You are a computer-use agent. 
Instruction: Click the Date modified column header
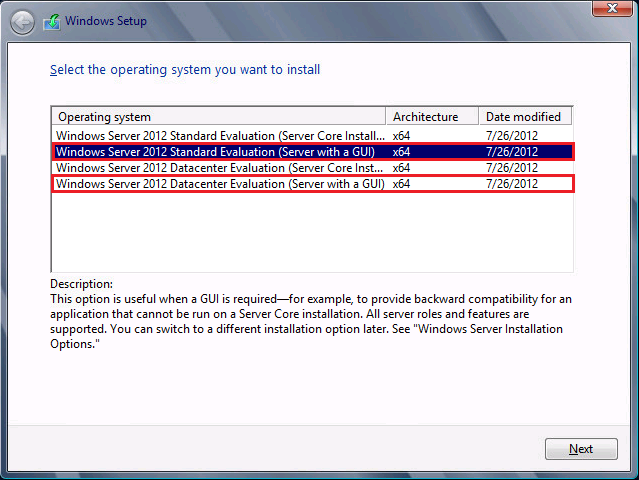[525, 117]
